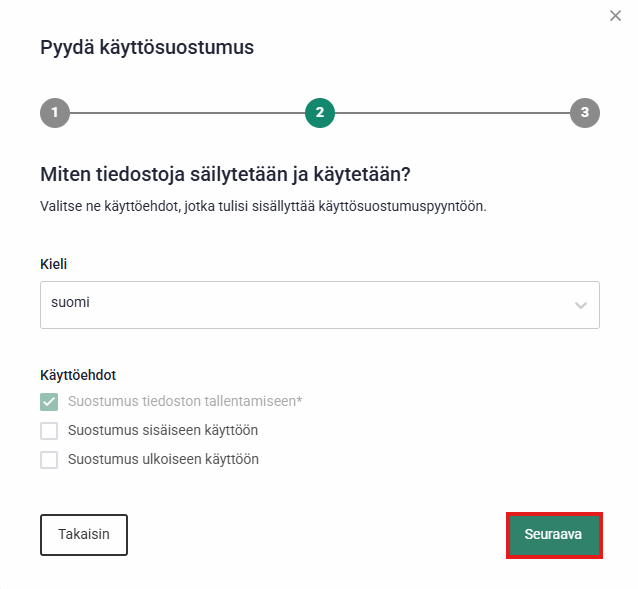
Task: Toggle the checked tiedoston tallentamiseen checkbox
Action: (x=49, y=402)
